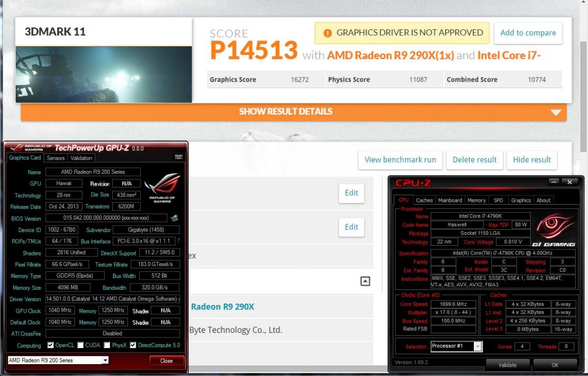Click Add to compare button
Image resolution: width=588 pixels, height=376 pixels.
click(x=528, y=33)
